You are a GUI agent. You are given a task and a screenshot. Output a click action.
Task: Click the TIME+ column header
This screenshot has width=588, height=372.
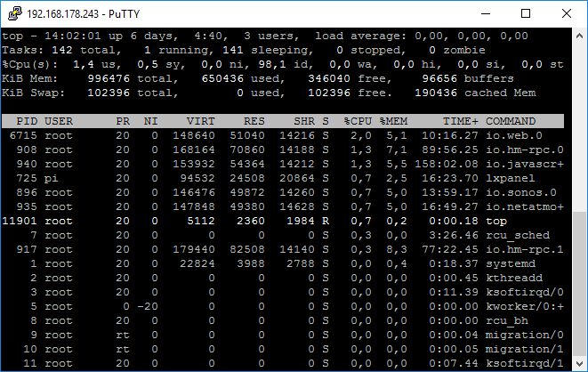461,121
